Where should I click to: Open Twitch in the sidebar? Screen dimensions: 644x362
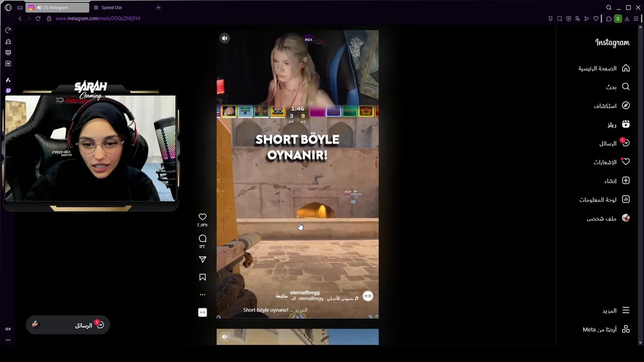(8, 91)
